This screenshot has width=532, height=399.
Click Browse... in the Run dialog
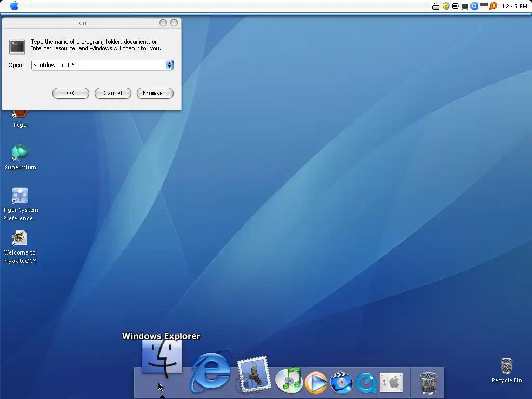pos(155,93)
